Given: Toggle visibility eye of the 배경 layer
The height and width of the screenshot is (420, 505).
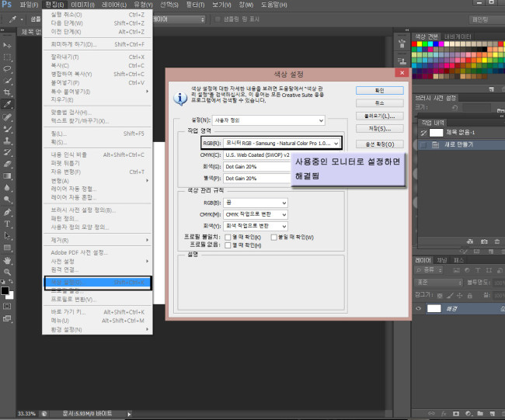Looking at the screenshot, I should pos(420,308).
